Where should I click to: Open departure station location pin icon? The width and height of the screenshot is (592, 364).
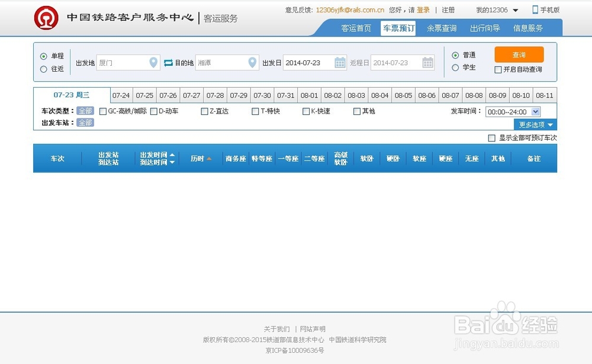[153, 62]
